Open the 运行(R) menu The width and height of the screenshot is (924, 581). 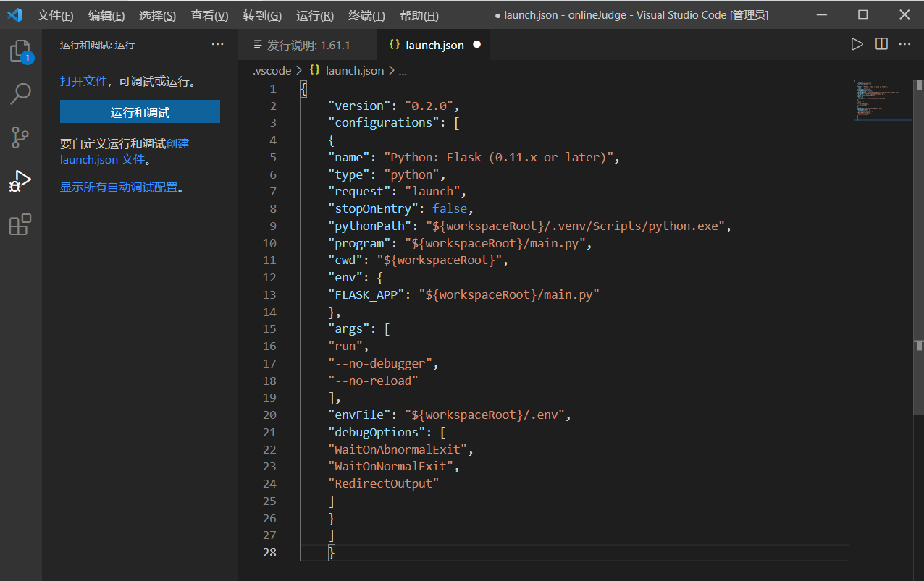[x=315, y=15]
